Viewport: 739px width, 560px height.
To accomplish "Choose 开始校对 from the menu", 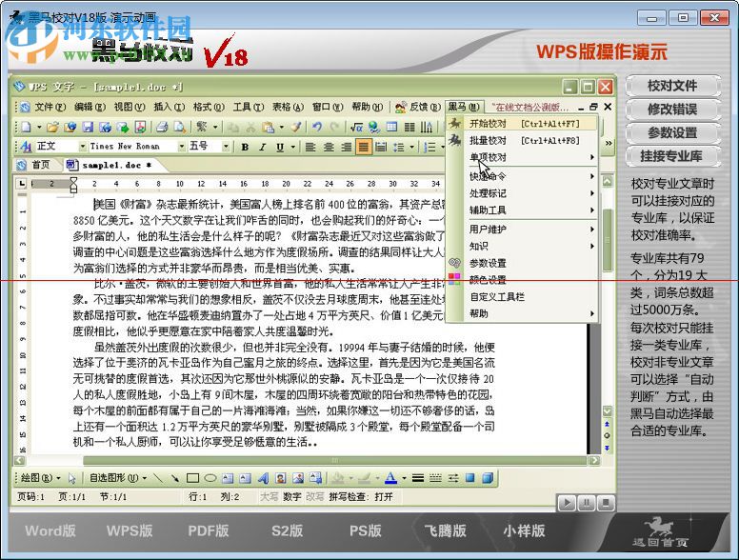I will point(522,124).
